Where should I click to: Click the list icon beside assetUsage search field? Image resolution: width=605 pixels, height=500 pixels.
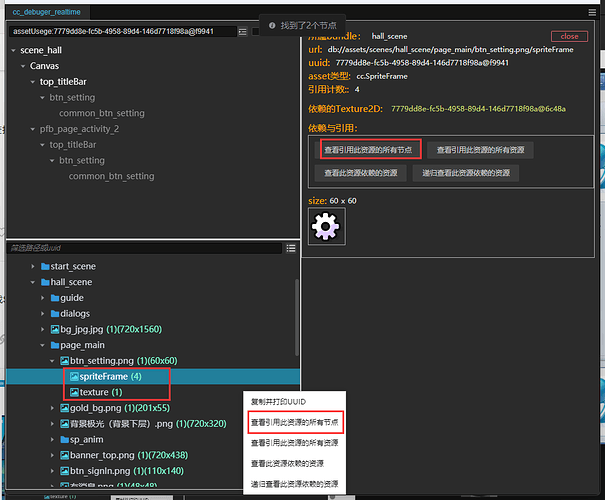[x=242, y=32]
